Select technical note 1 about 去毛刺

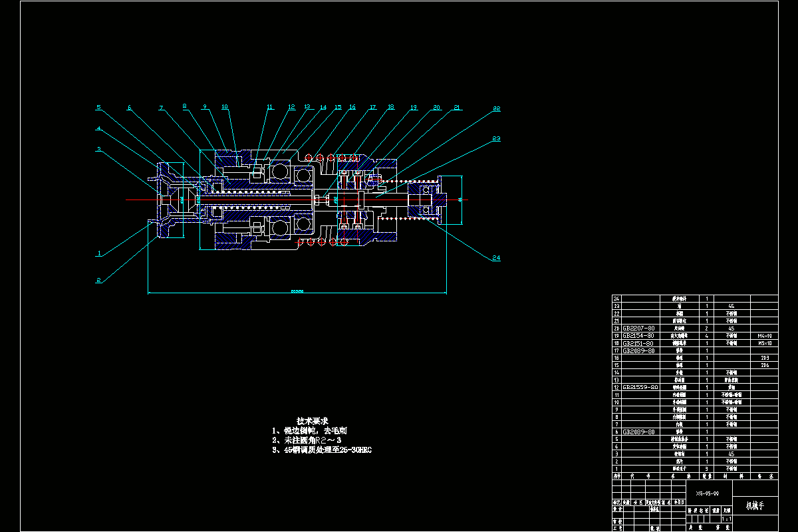(x=311, y=431)
